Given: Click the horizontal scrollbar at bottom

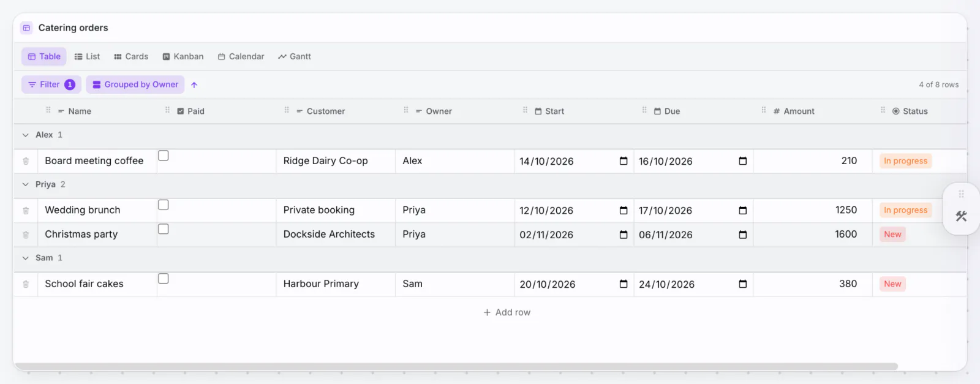Looking at the screenshot, I should point(456,366).
